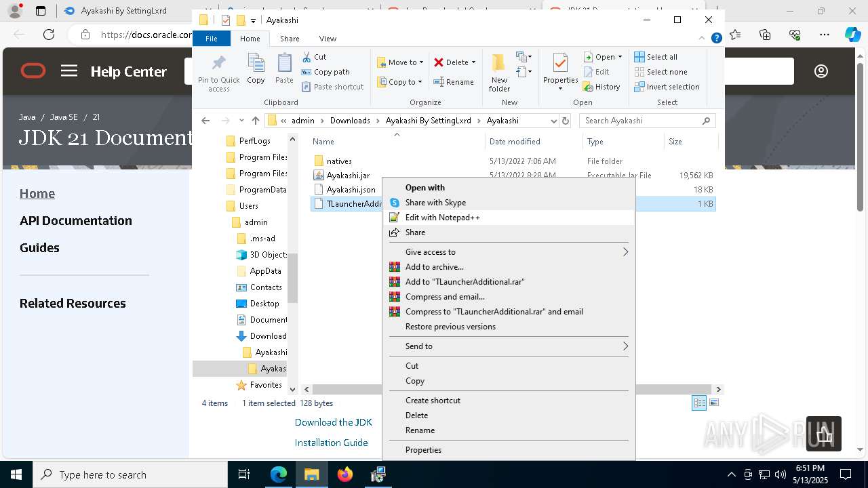Open Installation Guide link

coord(331,443)
